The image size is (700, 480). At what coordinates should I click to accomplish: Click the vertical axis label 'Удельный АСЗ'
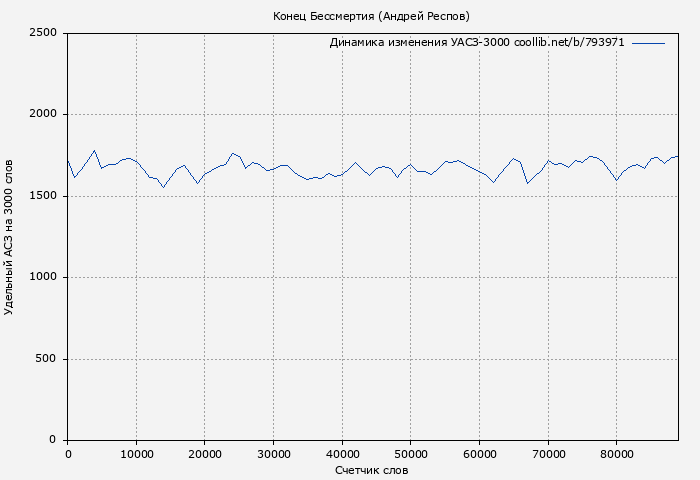pos(10,237)
